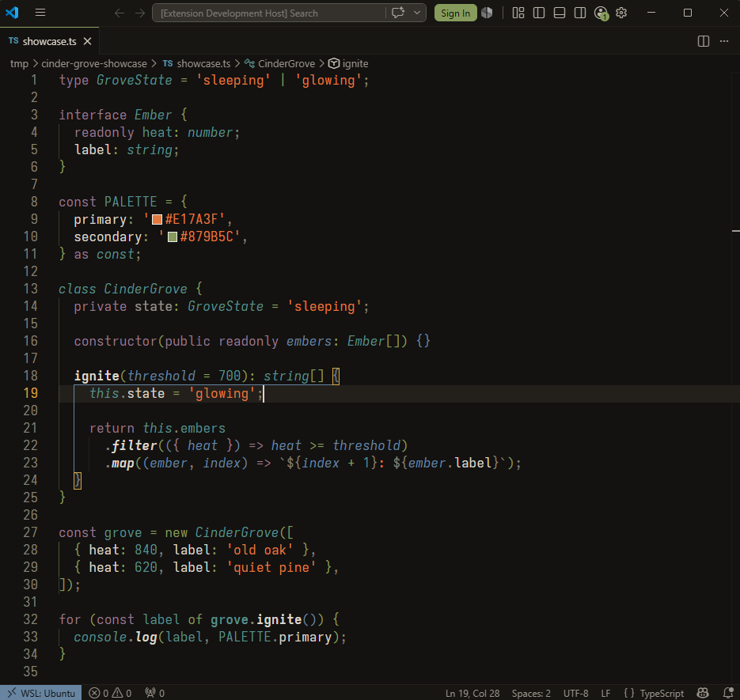Click the 'quiet pine' string on line 29

coord(271,567)
